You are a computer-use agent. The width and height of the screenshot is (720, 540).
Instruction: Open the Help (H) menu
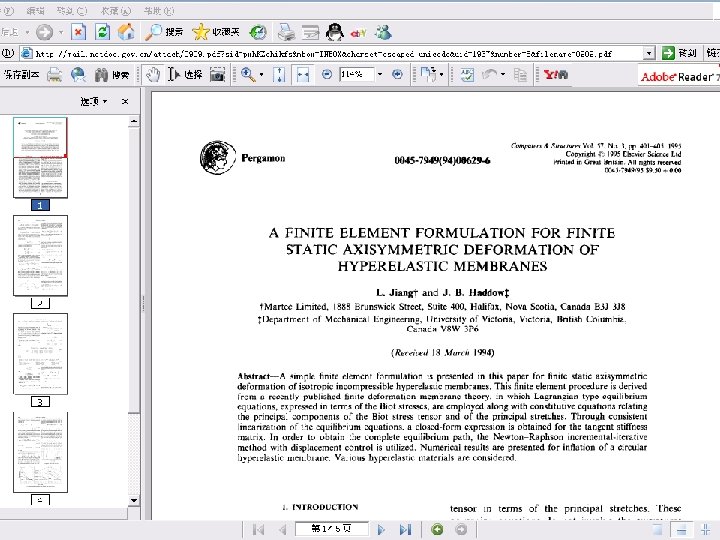(x=159, y=11)
